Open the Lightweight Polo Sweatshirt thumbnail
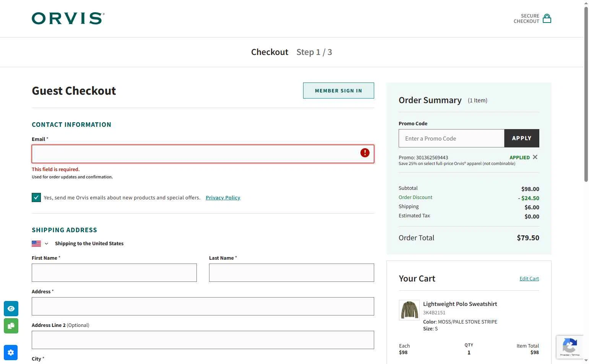The width and height of the screenshot is (589, 364). 409,310
